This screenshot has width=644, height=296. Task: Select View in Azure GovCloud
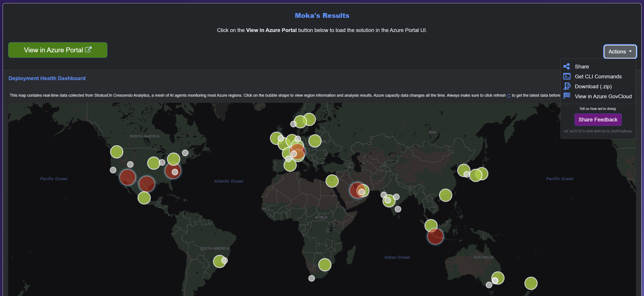[x=603, y=96]
